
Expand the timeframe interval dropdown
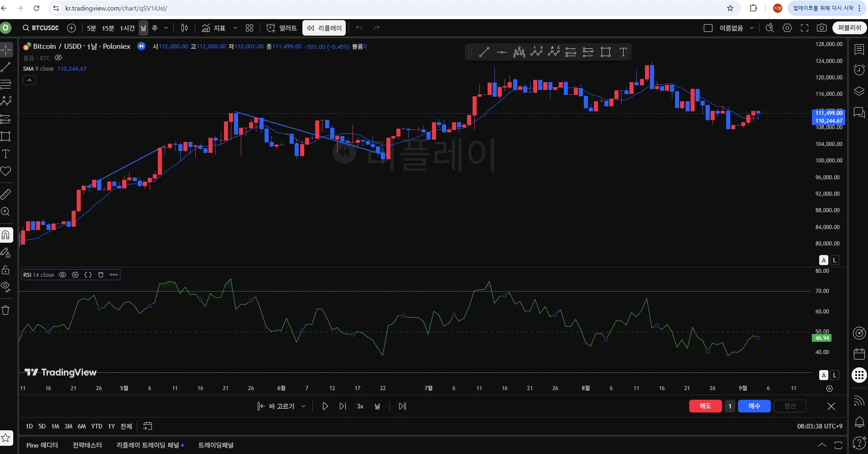[x=166, y=28]
